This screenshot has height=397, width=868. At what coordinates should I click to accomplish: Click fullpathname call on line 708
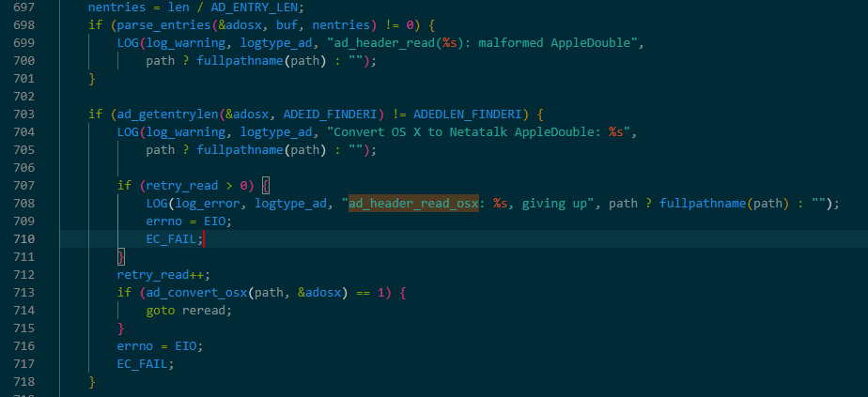703,204
